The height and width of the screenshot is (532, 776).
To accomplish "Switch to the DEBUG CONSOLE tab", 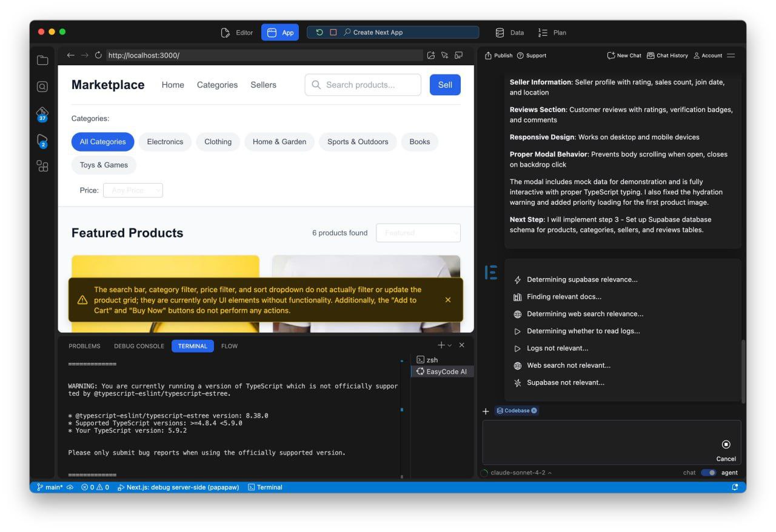I will click(139, 346).
